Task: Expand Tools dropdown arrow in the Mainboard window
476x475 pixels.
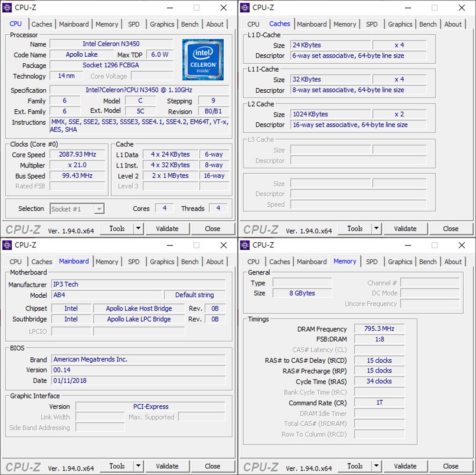Action: (x=138, y=466)
